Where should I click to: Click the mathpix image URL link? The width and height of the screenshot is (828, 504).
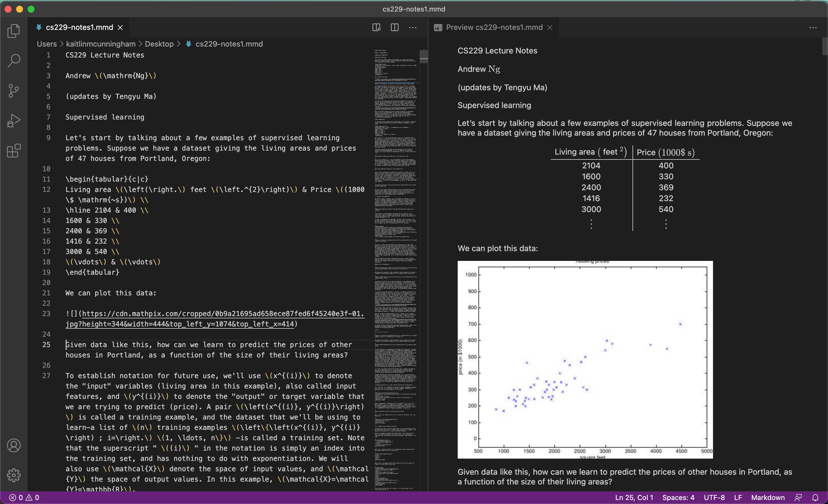(x=222, y=313)
